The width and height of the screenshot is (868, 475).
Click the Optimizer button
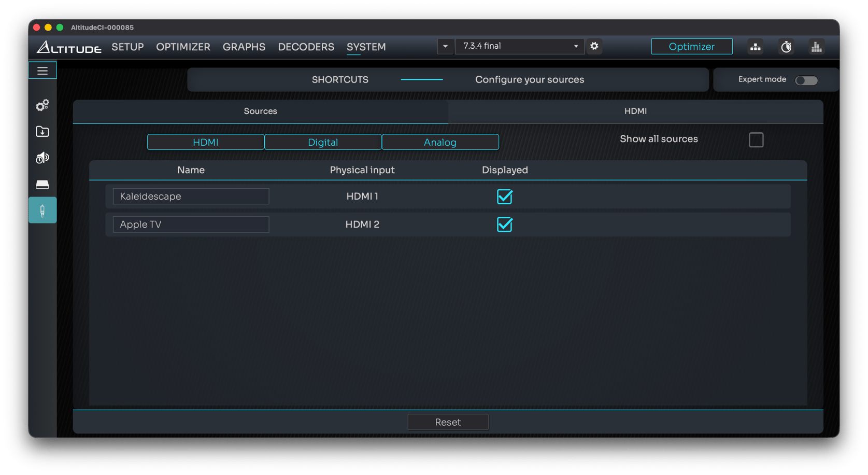pos(692,47)
